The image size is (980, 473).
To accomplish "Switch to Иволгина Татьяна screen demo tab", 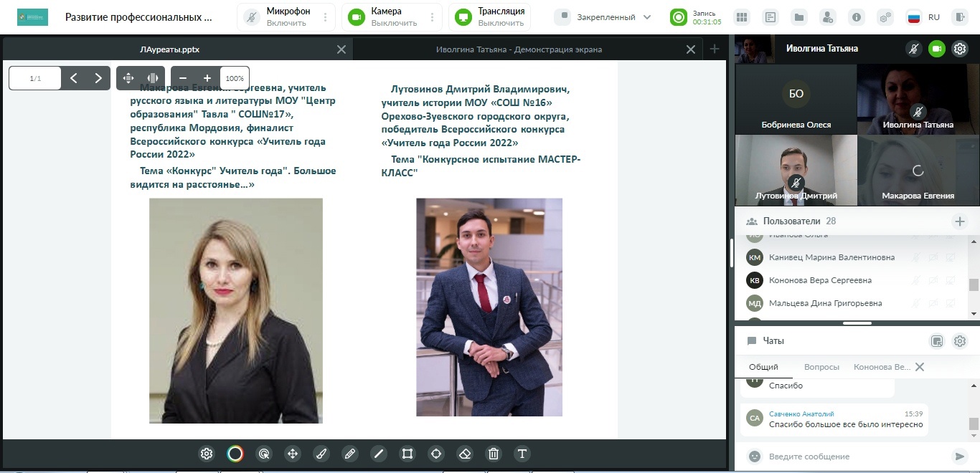I will [519, 49].
